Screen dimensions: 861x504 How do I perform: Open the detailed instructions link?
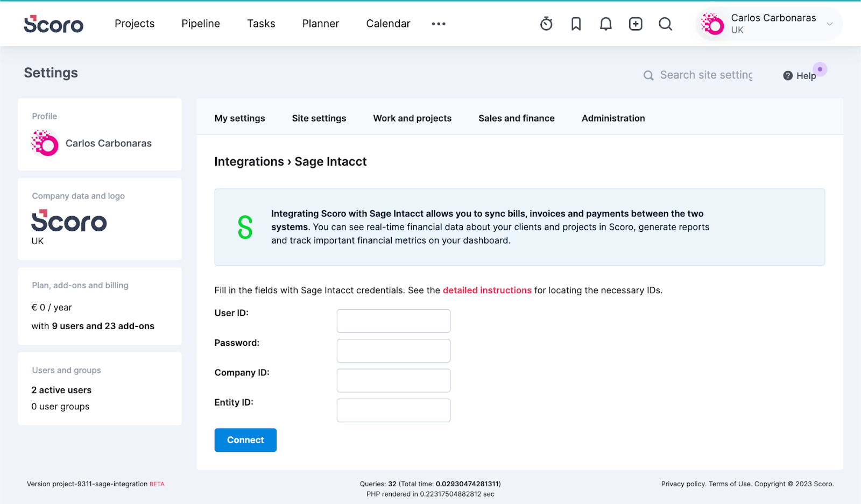487,290
